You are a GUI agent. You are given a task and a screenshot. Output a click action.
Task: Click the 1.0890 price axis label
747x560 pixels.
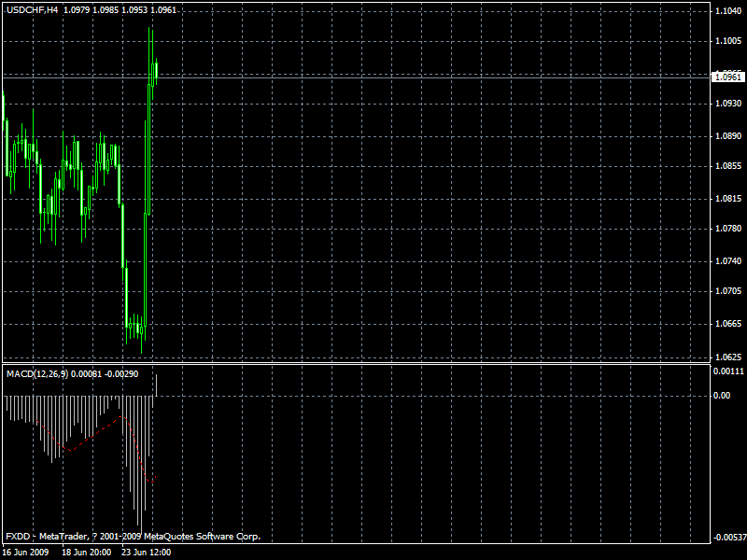pos(728,136)
